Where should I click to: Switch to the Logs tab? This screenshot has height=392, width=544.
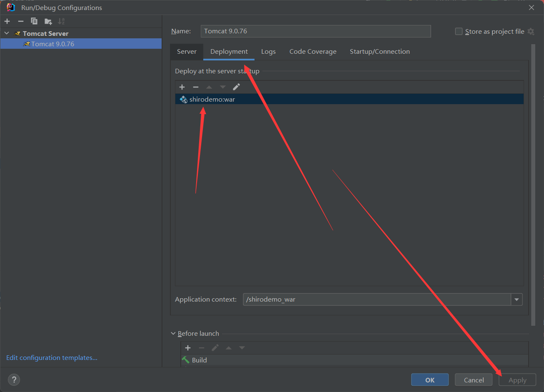coord(268,52)
